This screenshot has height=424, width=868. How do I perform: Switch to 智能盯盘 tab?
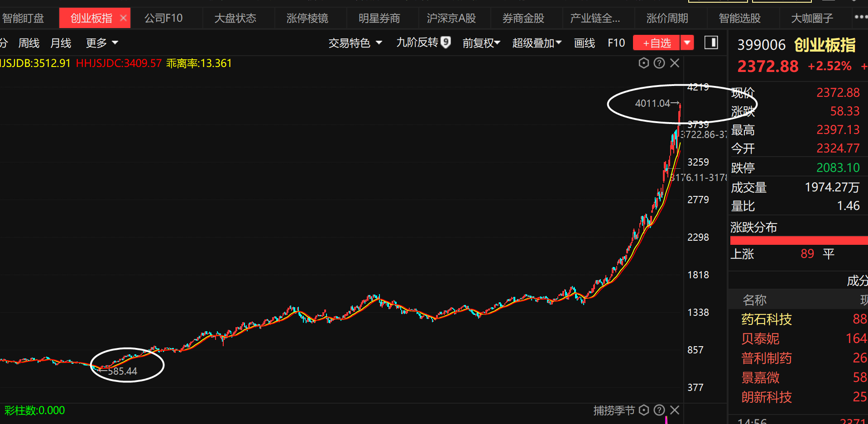[23, 18]
